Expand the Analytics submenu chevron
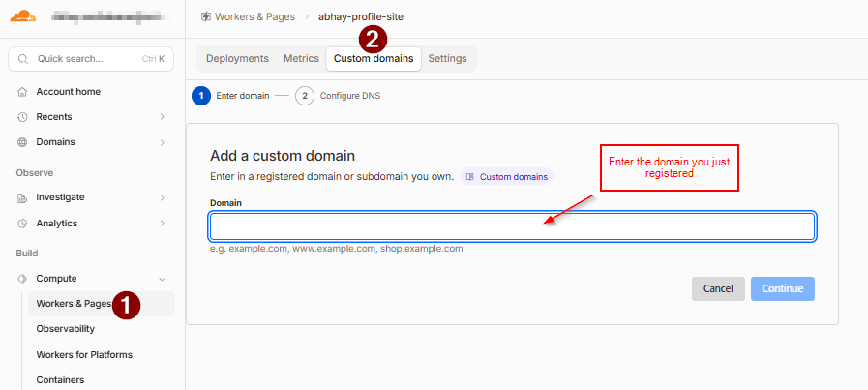868x390 pixels. point(163,224)
